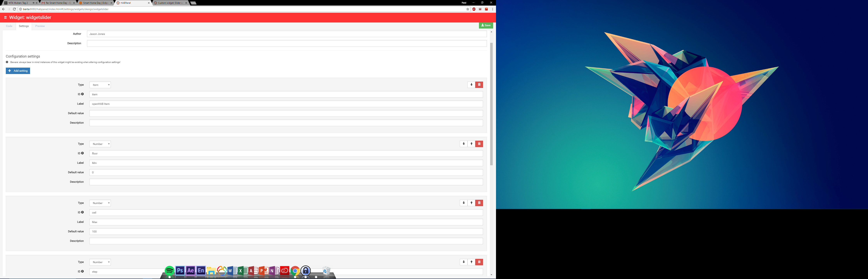Viewport: 868px width, 279px height.
Task: Reload the page in browser
Action: click(14, 9)
